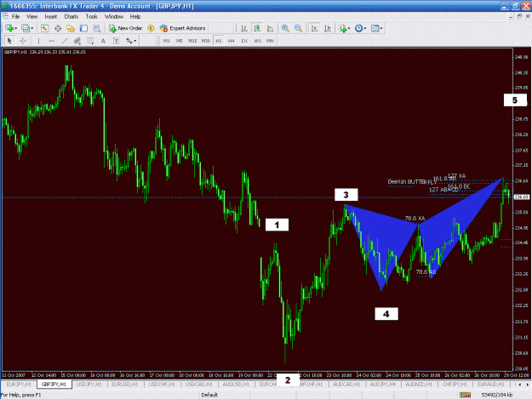532x399 pixels.
Task: Open the Charts menu
Action: pyautogui.click(x=72, y=17)
